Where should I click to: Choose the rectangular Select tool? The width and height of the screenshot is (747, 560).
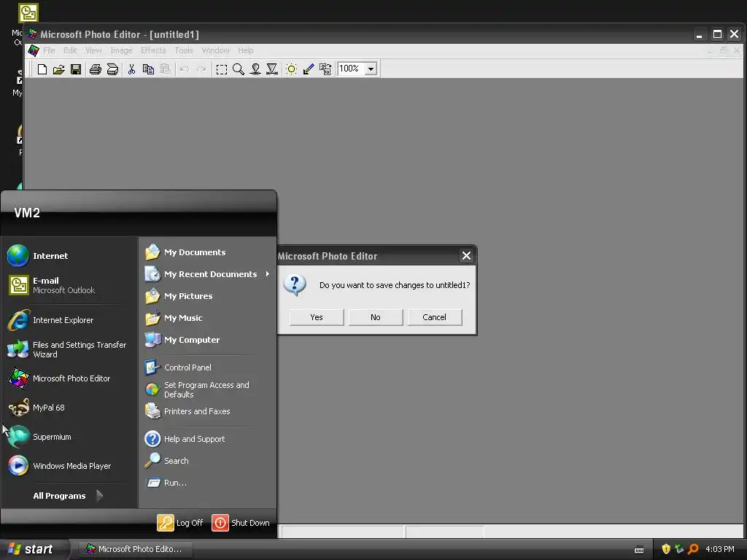click(x=222, y=69)
